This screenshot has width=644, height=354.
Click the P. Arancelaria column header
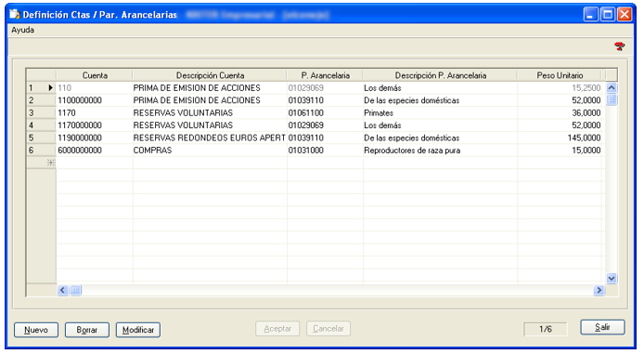coord(325,75)
